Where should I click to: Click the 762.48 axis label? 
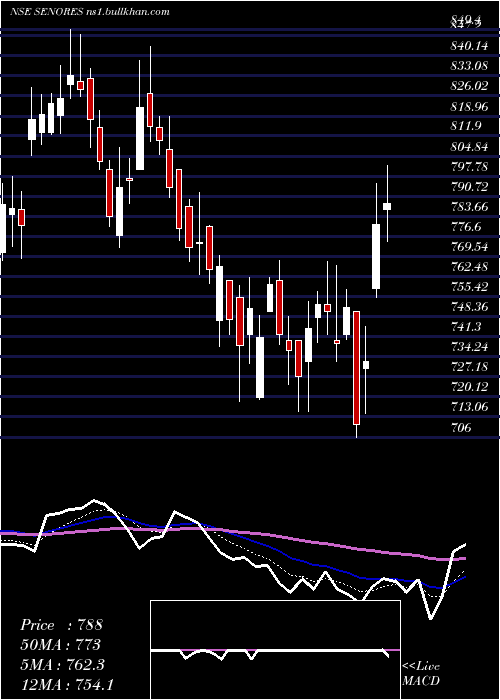(469, 267)
